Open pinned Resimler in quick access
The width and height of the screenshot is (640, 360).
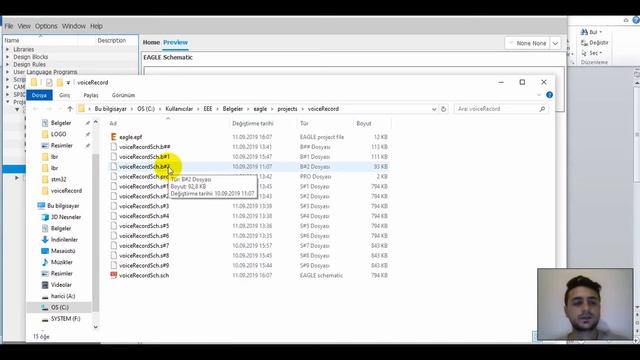click(62, 145)
